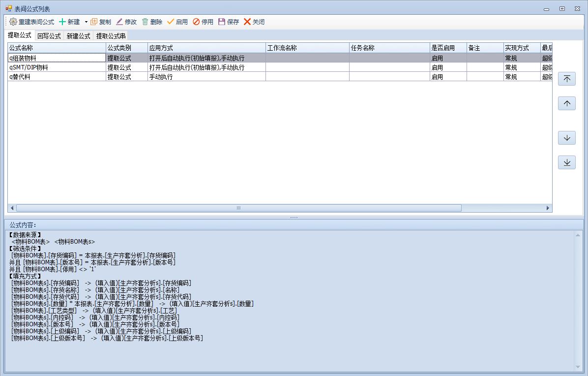588x376 pixels.
Task: Copy the formula using 复制
Action: [101, 22]
